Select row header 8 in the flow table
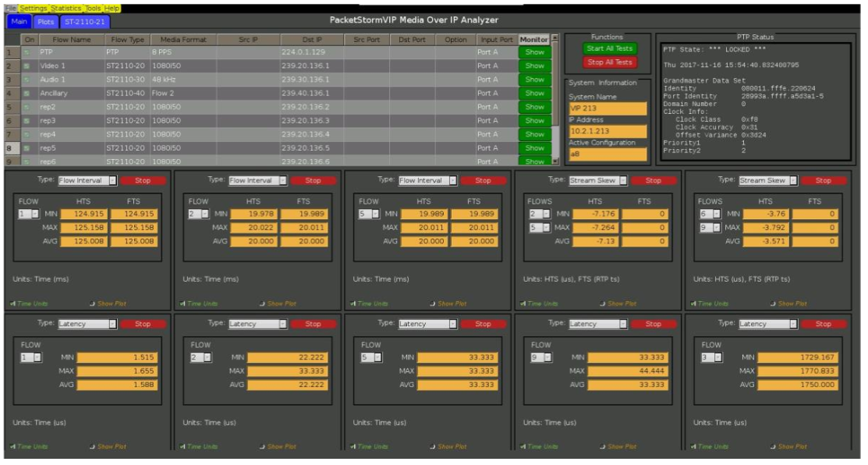The height and width of the screenshot is (465, 868). tap(9, 147)
